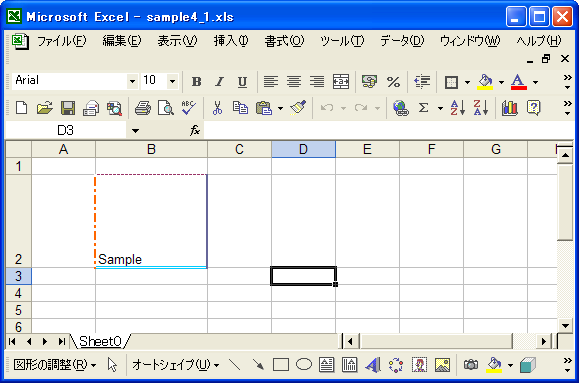Image resolution: width=579 pixels, height=383 pixels.
Task: Align cell text left
Action: click(271, 82)
